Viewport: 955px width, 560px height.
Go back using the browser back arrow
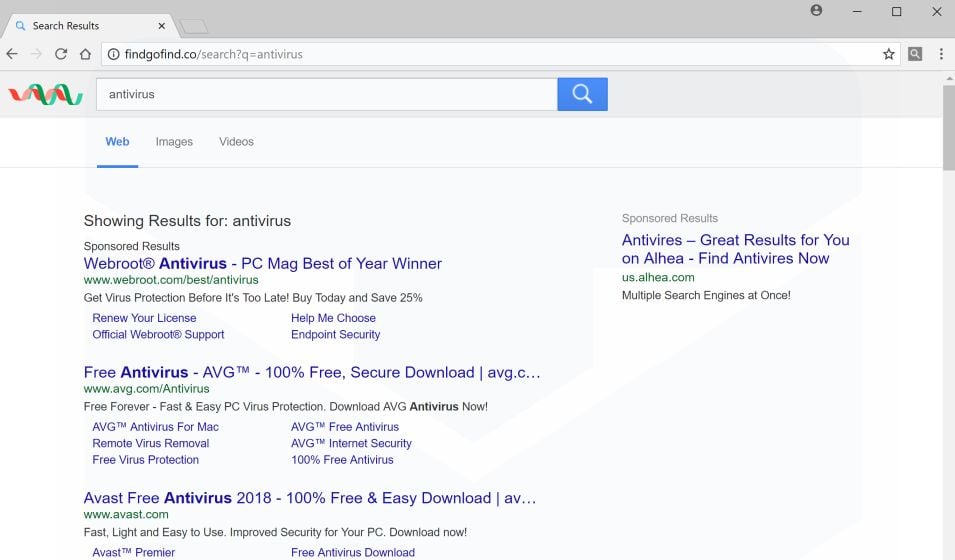click(x=12, y=54)
